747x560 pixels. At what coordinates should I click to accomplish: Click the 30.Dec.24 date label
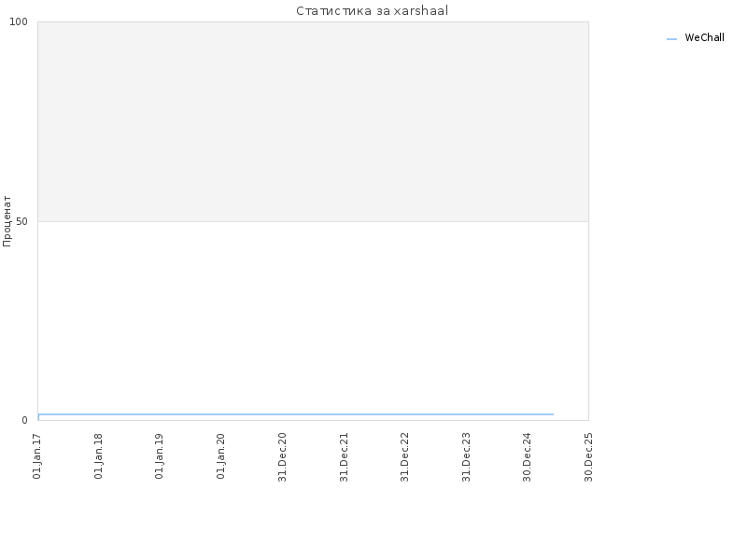tap(527, 457)
